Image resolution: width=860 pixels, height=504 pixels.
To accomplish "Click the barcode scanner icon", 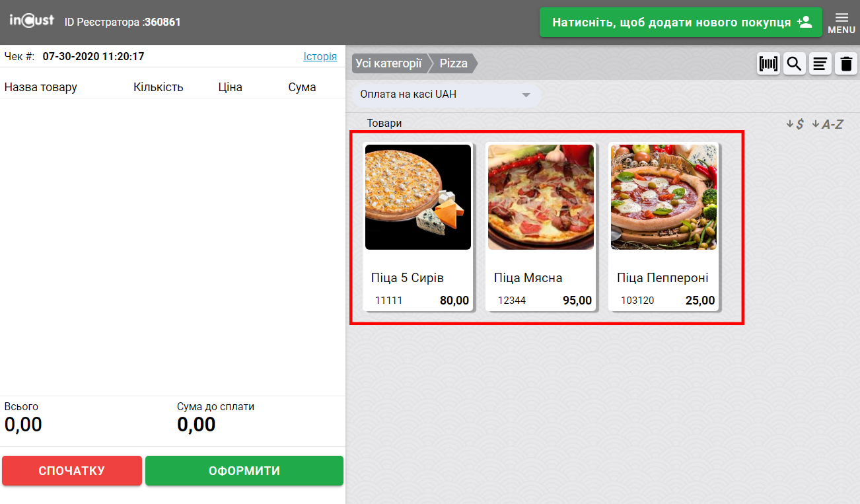I will click(768, 64).
